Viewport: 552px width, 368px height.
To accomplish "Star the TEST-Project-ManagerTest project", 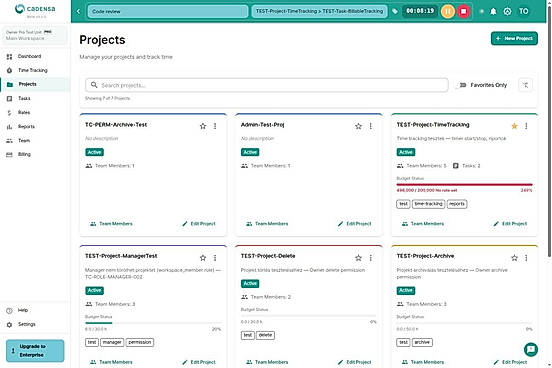I will pos(203,258).
